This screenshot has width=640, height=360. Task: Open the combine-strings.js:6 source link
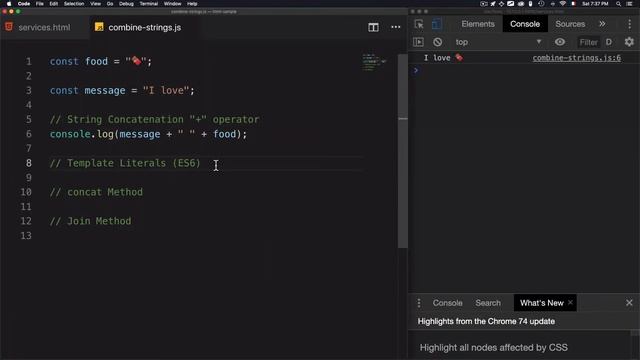pos(576,58)
